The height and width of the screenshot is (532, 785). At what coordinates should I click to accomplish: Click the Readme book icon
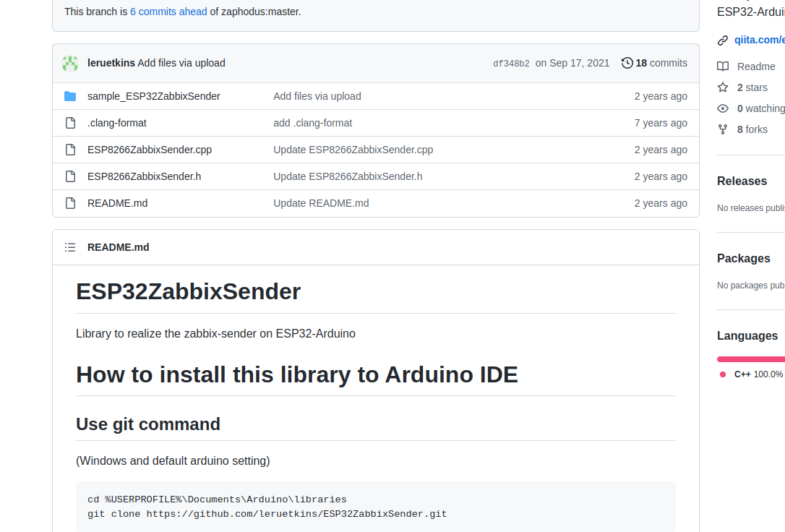pyautogui.click(x=722, y=66)
